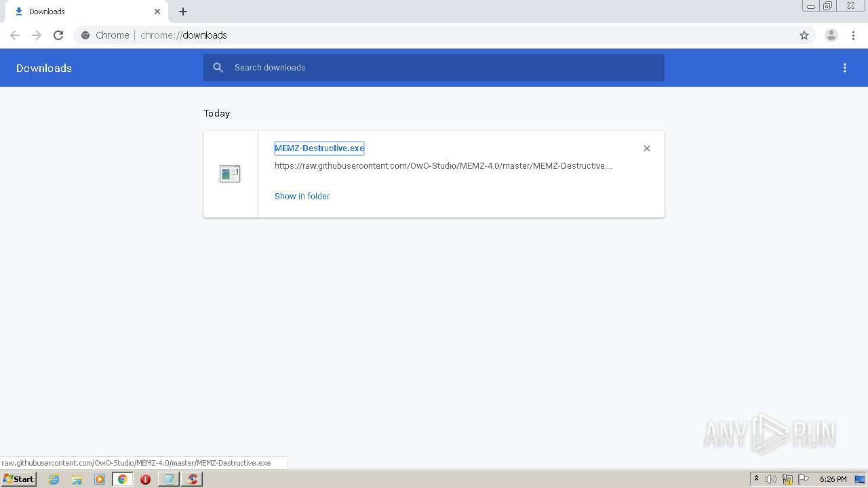Open a new tab with plus button

pos(183,12)
